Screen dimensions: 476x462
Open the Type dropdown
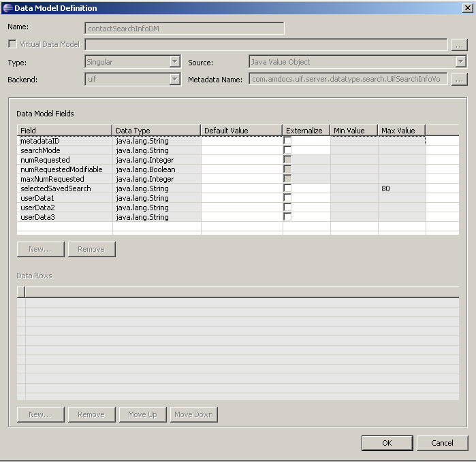pyautogui.click(x=174, y=62)
